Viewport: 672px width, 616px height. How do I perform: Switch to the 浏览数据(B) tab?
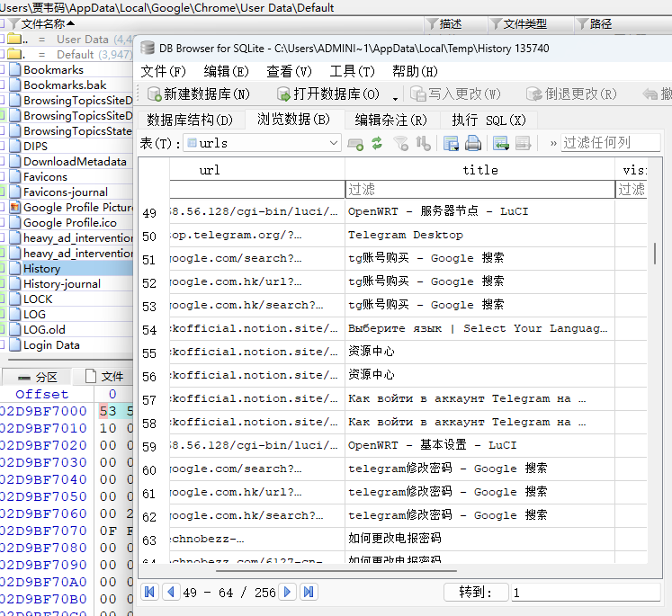(294, 120)
